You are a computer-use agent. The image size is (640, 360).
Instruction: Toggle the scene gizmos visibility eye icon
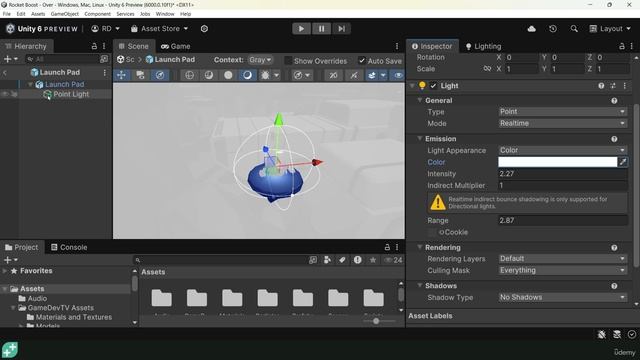(x=398, y=75)
